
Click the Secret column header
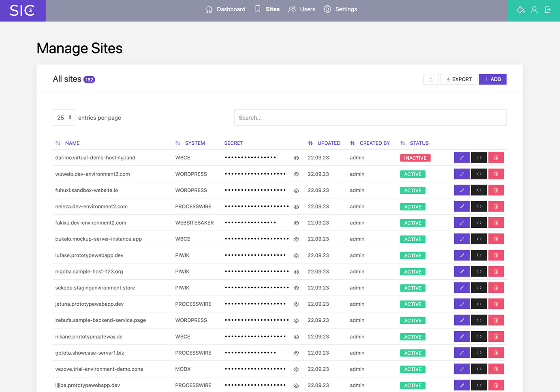[x=234, y=143]
